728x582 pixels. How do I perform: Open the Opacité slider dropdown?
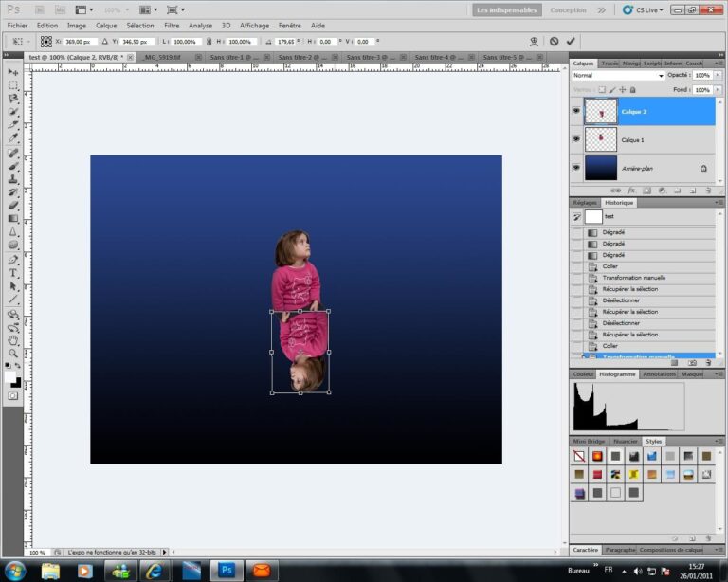tap(718, 75)
